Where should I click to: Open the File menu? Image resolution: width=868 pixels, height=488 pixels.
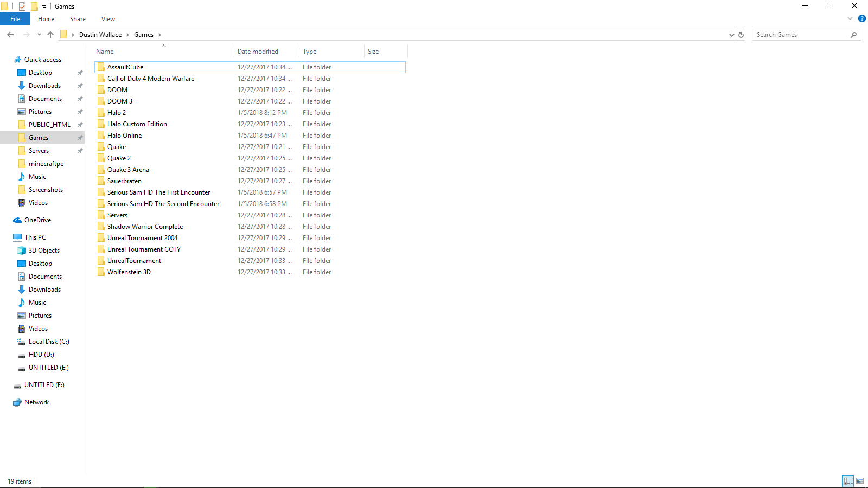click(x=15, y=19)
